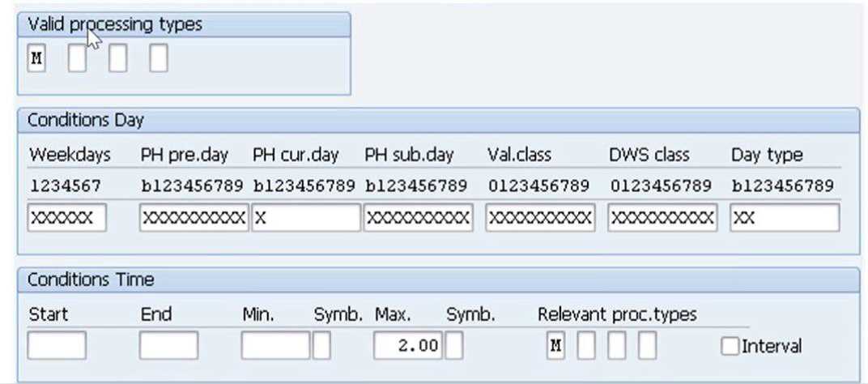Enable the Interval checkbox
868x384 pixels.
point(730,346)
